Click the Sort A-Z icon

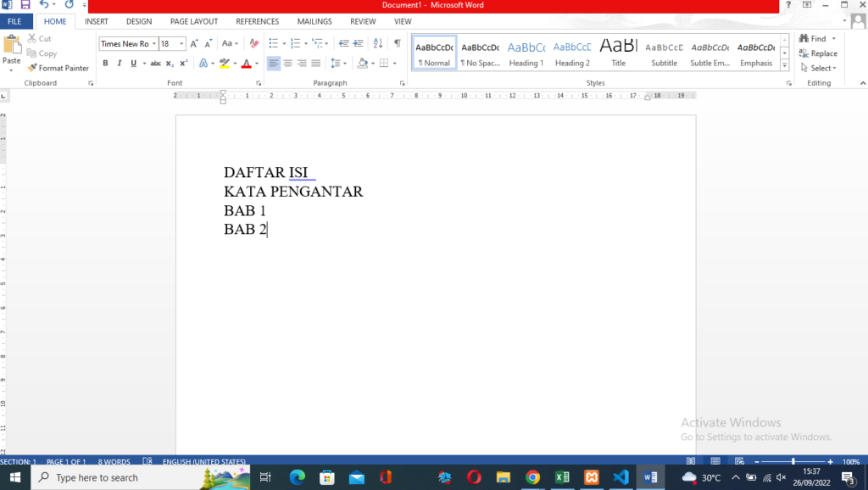(x=378, y=43)
